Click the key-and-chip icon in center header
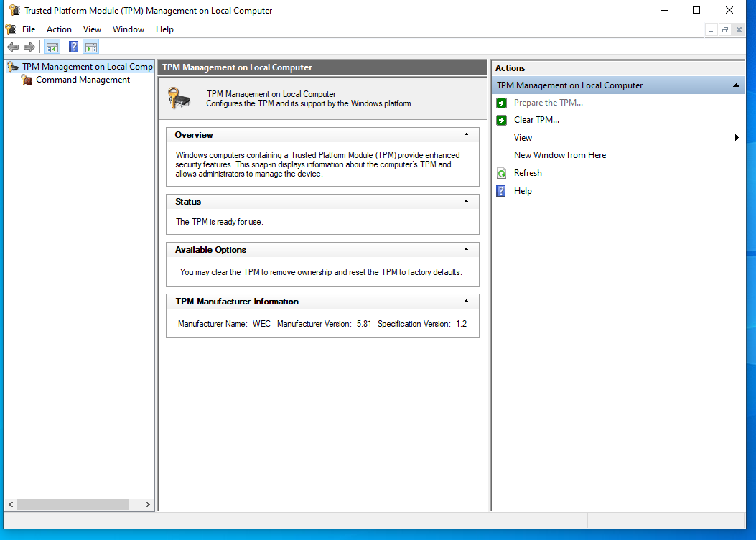756x540 pixels. tap(179, 98)
